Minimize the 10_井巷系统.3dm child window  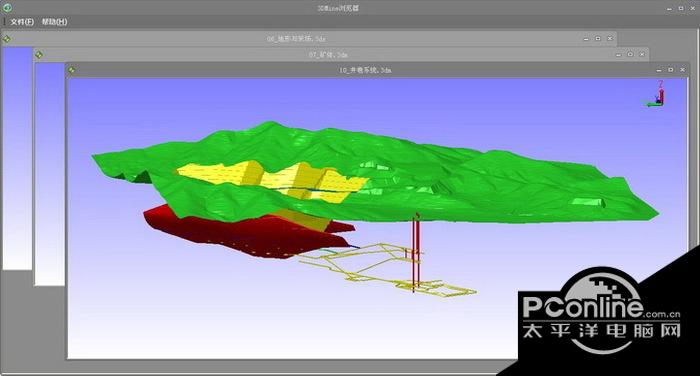pyautogui.click(x=659, y=70)
